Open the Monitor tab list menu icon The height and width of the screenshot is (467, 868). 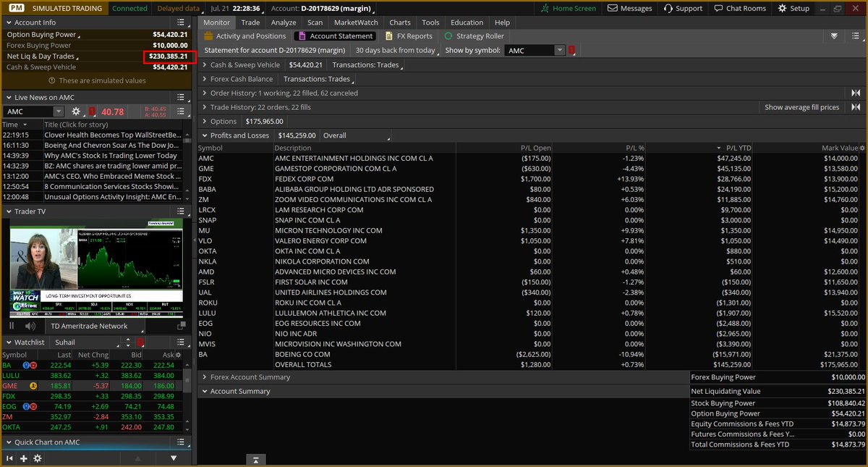[x=856, y=36]
